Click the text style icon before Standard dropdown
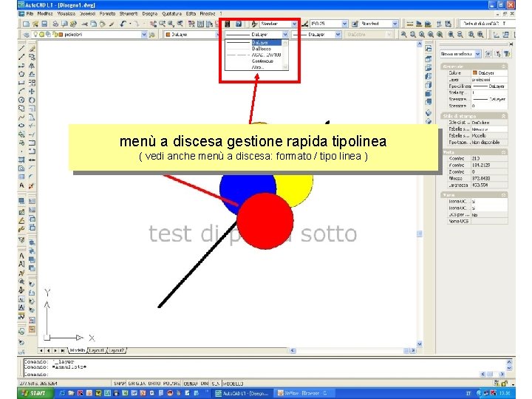Screen dimensions: 532x399 coord(254,24)
